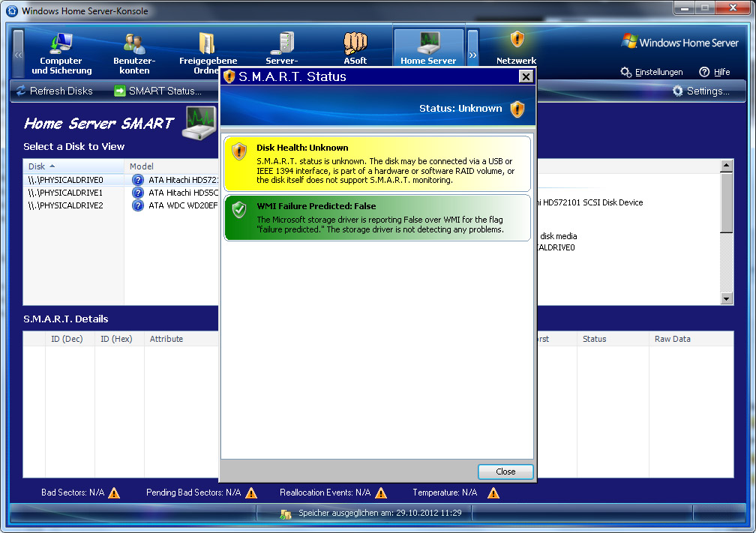This screenshot has height=533, width=756.
Task: Minimize the Windows Home Server-Konsole window
Action: click(x=685, y=8)
